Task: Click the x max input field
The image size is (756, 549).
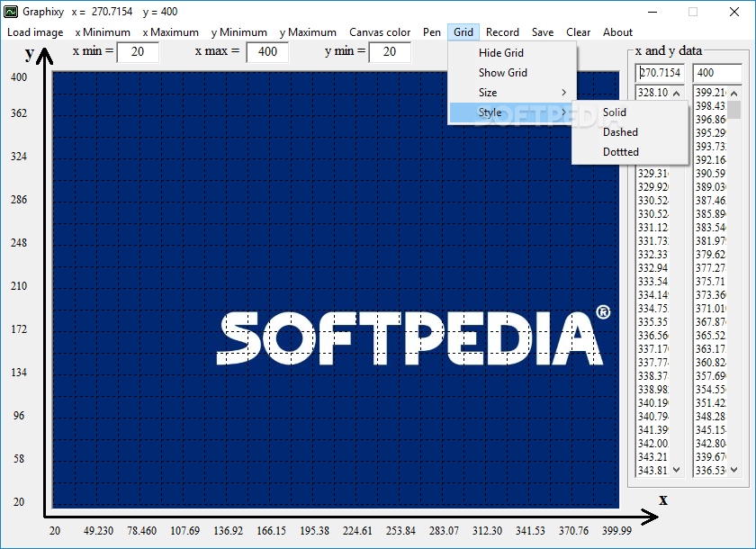Action: pyautogui.click(x=267, y=52)
